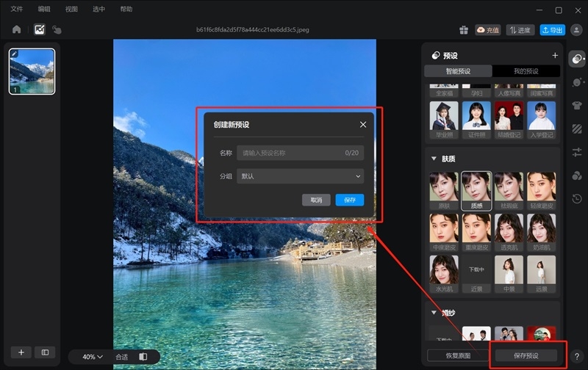Open the 文件 menu
Image resolution: width=588 pixels, height=370 pixels.
click(16, 9)
